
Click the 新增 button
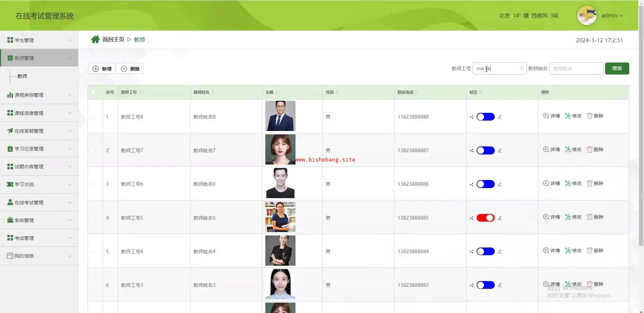point(102,69)
